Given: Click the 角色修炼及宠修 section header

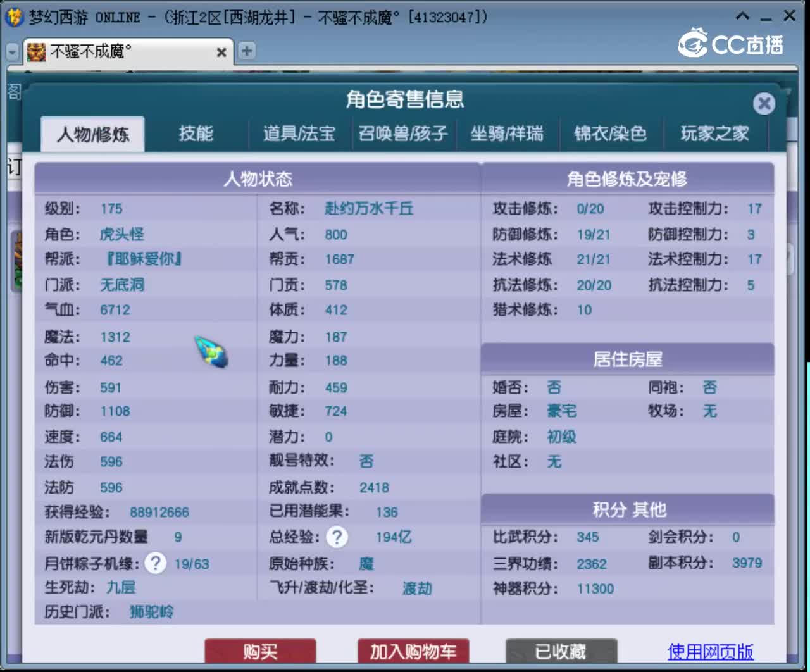Looking at the screenshot, I should tap(627, 179).
